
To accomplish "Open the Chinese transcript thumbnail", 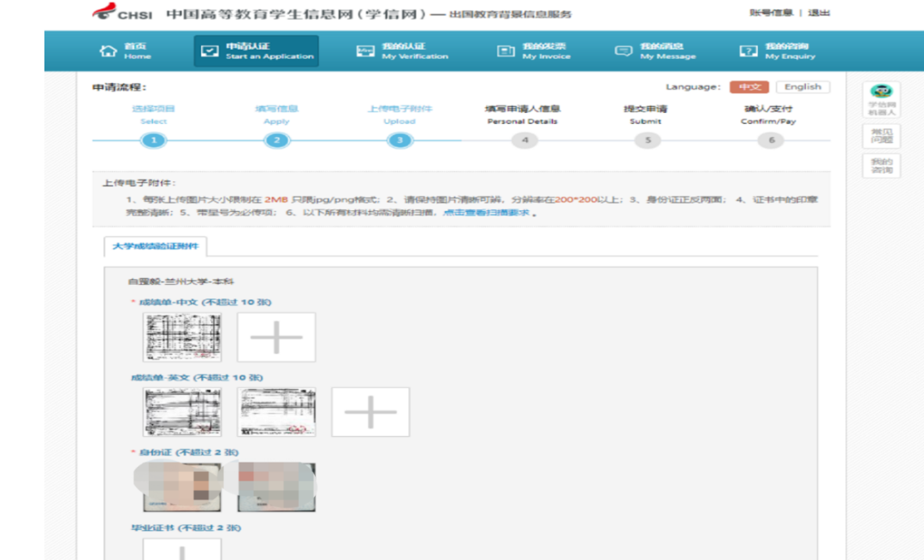I will [182, 337].
